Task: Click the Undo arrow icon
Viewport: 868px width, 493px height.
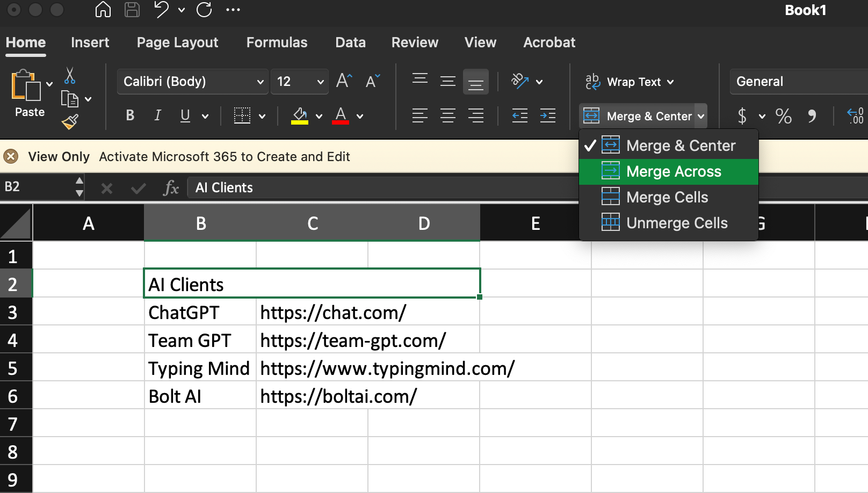Action: pyautogui.click(x=161, y=10)
